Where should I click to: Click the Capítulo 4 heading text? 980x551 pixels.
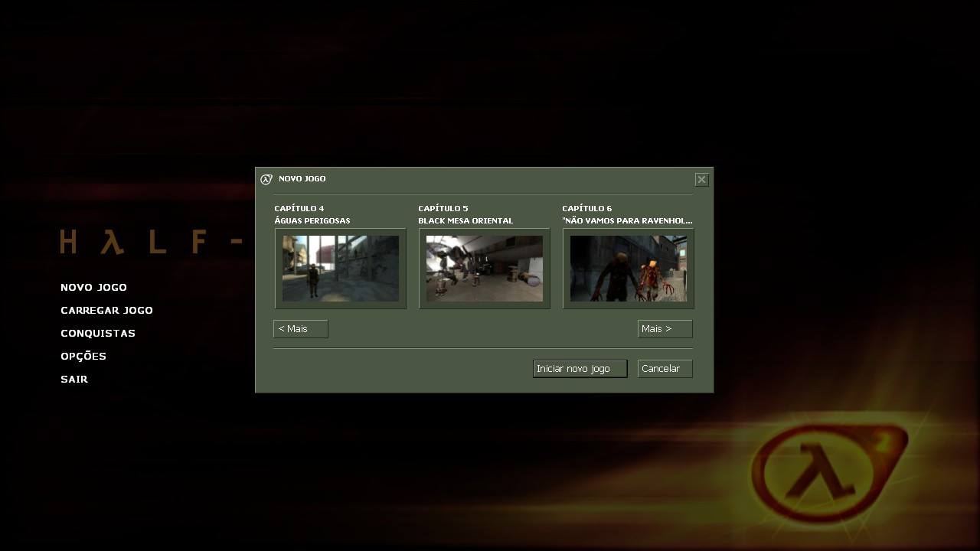(x=299, y=209)
